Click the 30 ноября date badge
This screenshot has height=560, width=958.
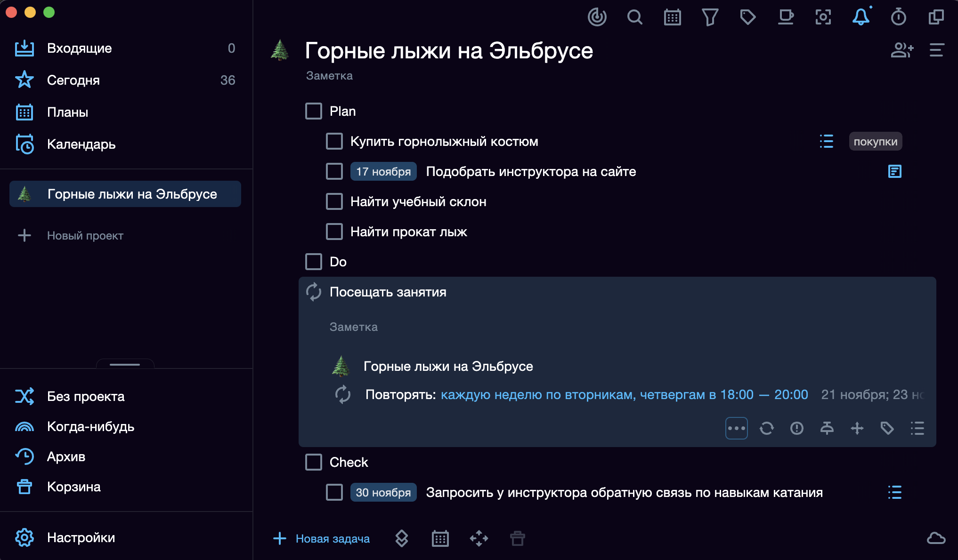[x=383, y=492]
